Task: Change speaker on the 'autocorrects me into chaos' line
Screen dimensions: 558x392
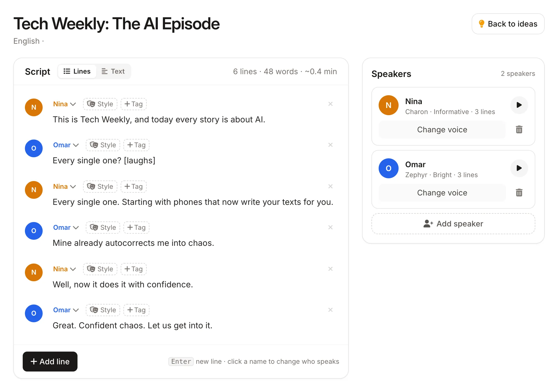Action: 66,228
